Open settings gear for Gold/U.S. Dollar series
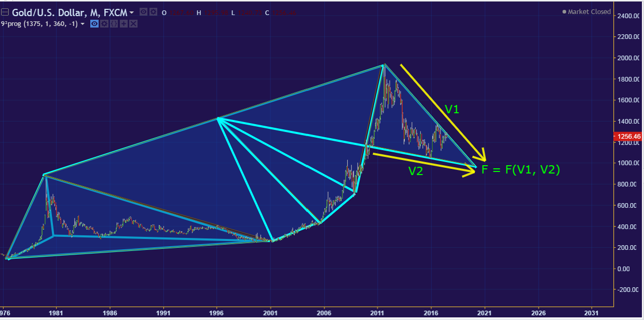This screenshot has height=320, width=644. tap(153, 12)
